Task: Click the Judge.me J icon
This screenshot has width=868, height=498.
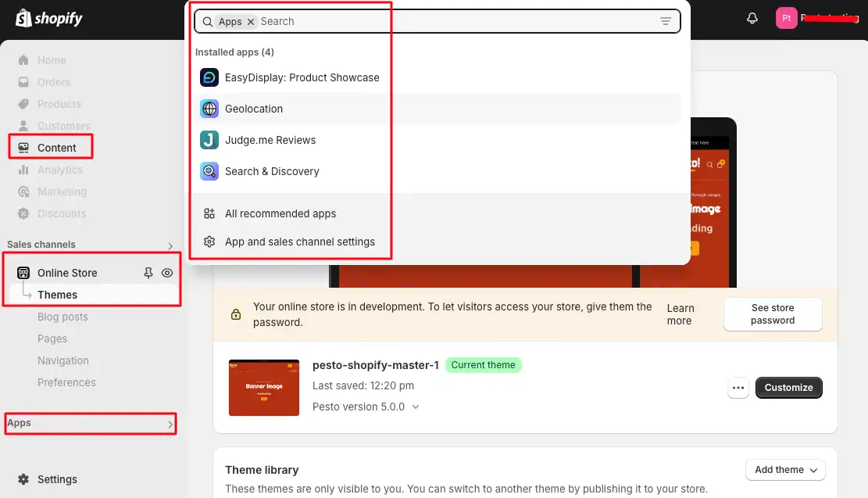Action: (x=209, y=140)
